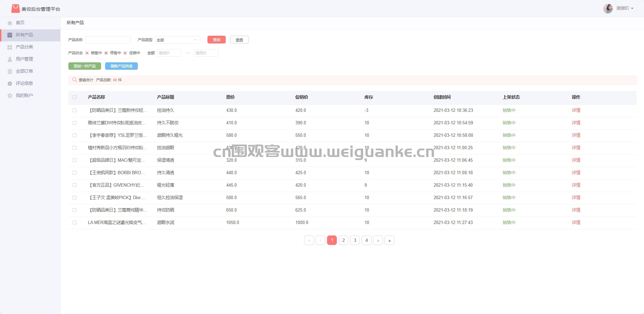Click the comment info icon

10,84
